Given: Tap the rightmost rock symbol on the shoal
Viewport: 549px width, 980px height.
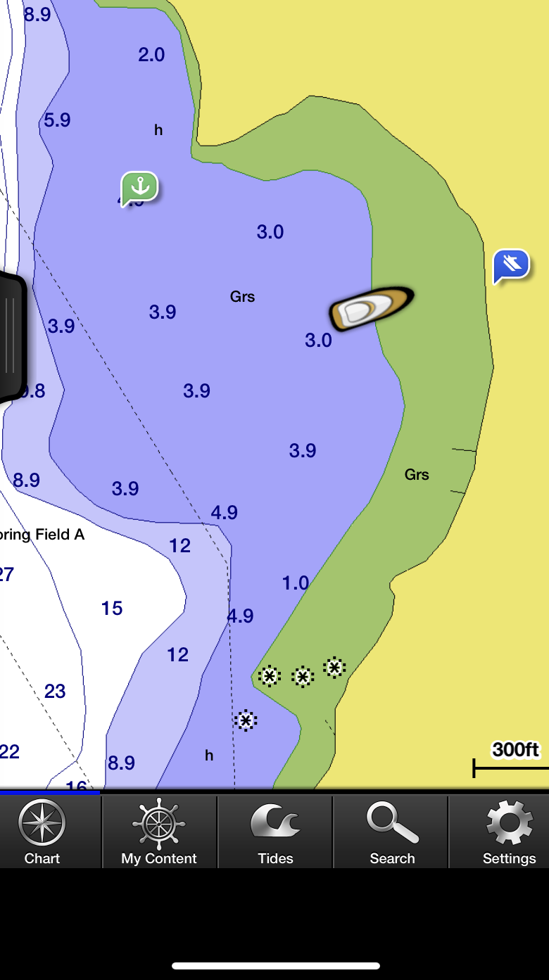Looking at the screenshot, I should click(334, 667).
